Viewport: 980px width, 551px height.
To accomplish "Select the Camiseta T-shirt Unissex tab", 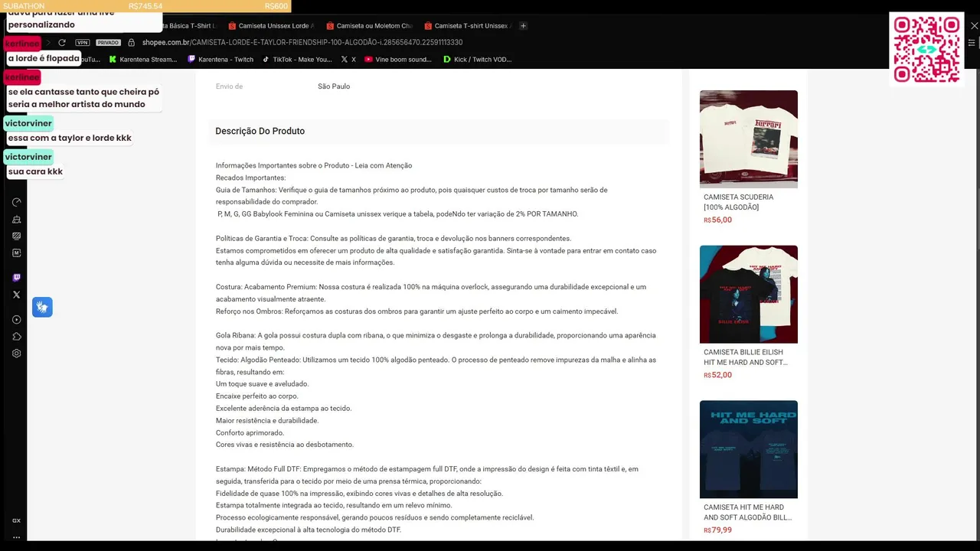I will [x=467, y=26].
